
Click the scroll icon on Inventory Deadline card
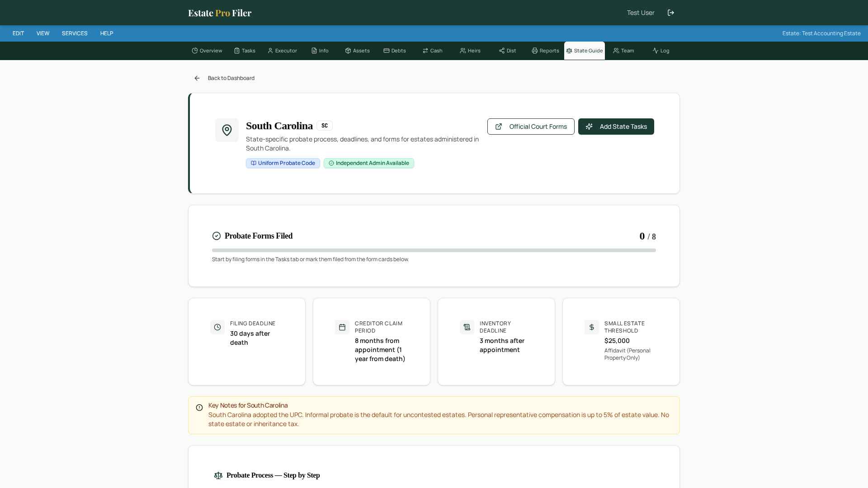[x=467, y=327]
